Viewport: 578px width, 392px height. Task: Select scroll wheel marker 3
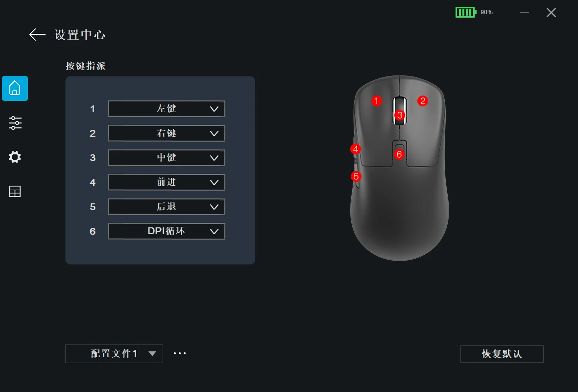pyautogui.click(x=400, y=115)
